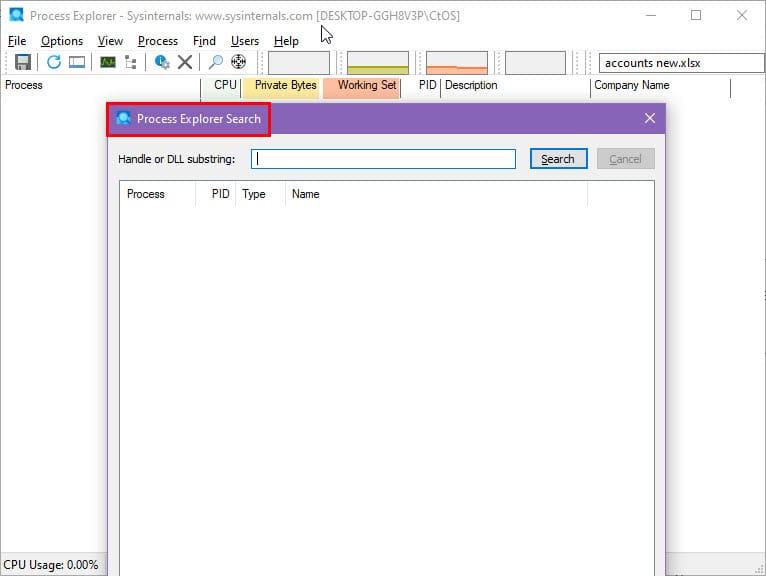This screenshot has height=576, width=766.
Task: Click the Find Handle magnifier icon
Action: click(215, 62)
